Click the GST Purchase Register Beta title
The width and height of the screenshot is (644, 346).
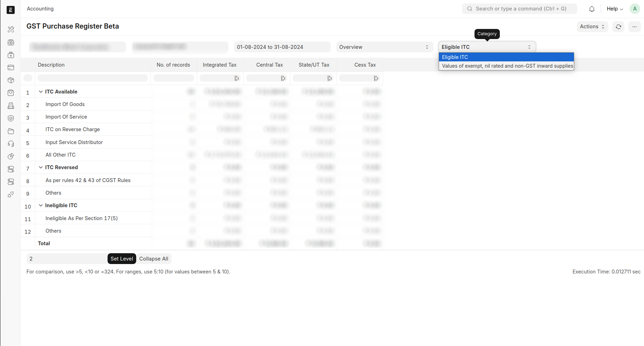tap(73, 26)
